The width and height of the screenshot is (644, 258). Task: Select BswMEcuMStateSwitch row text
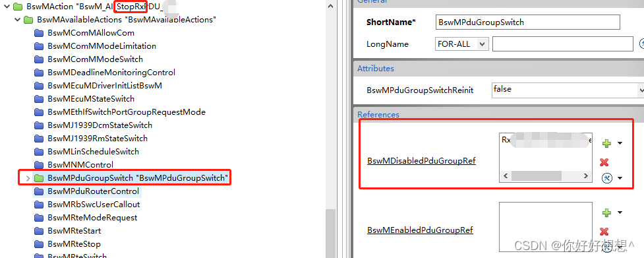91,98
